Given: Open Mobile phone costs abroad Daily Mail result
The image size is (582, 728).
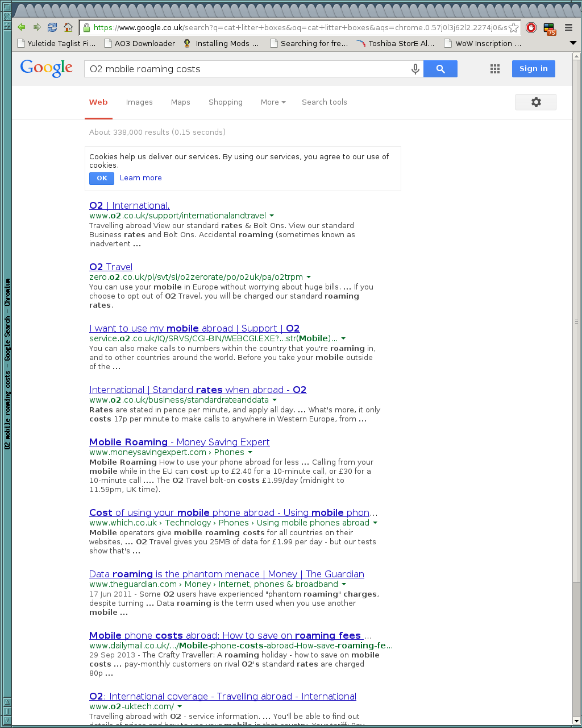Looking at the screenshot, I should tap(231, 635).
